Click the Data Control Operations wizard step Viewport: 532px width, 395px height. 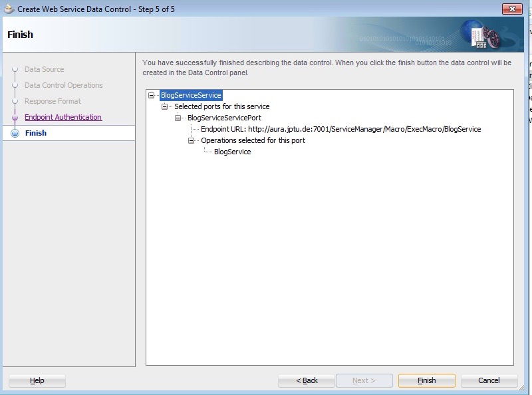pos(63,85)
